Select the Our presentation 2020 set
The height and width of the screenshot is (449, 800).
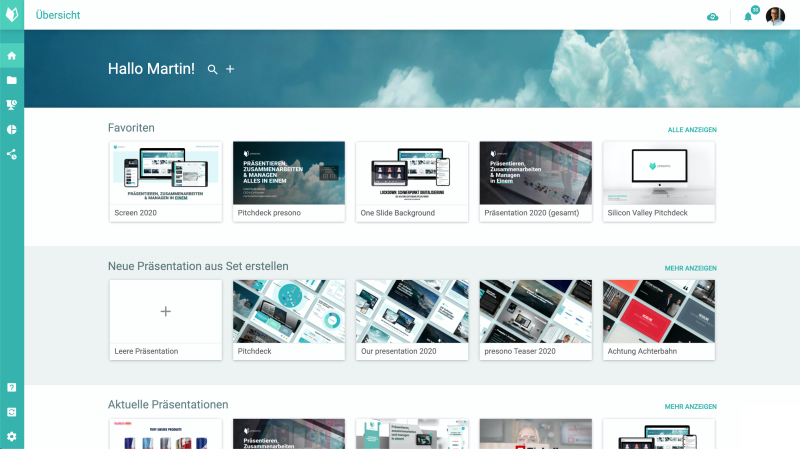tap(412, 320)
